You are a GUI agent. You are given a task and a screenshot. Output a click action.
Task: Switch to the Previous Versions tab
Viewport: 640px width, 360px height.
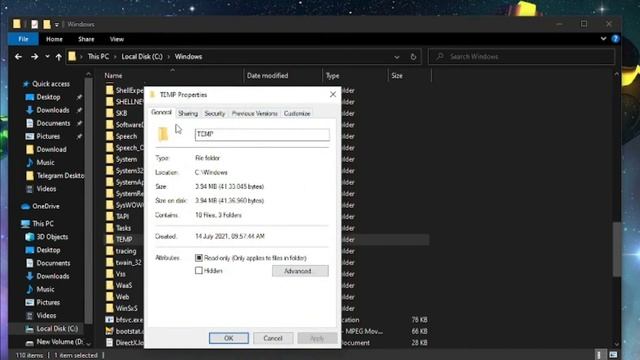click(x=255, y=113)
